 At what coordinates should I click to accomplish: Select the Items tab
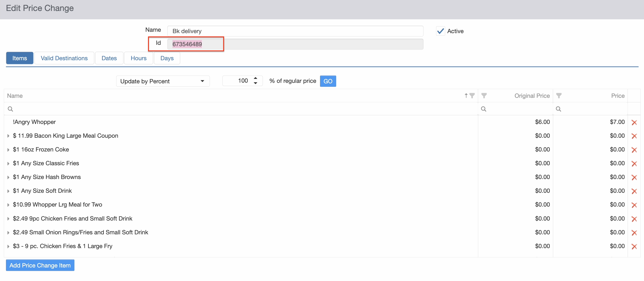20,58
